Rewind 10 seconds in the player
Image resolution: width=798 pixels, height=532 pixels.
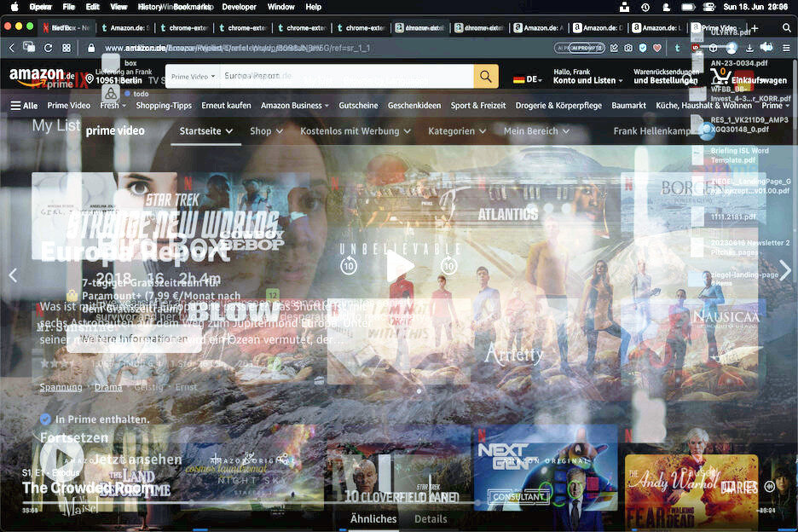349,265
